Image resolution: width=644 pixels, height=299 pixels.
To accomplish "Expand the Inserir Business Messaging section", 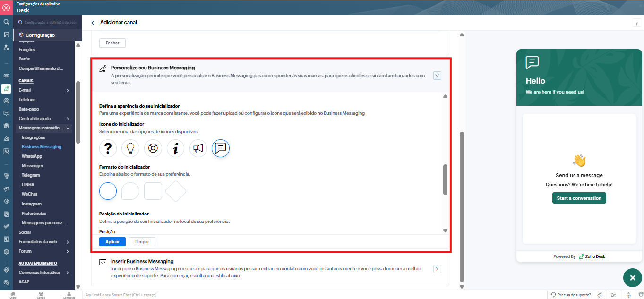I will point(437,269).
